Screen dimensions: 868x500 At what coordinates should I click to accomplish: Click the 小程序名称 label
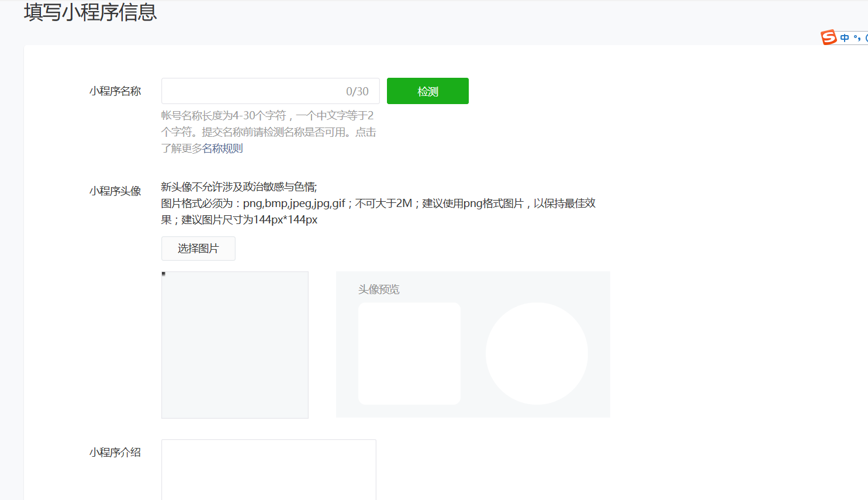click(115, 91)
